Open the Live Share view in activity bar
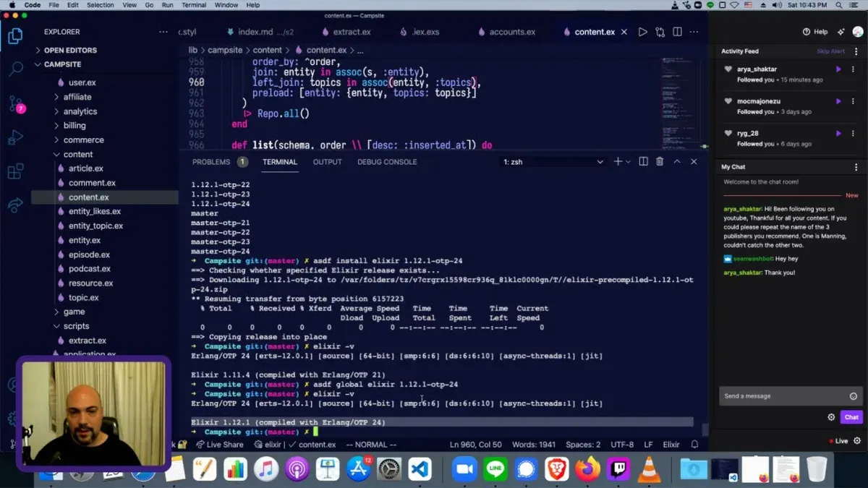 pos(15,205)
